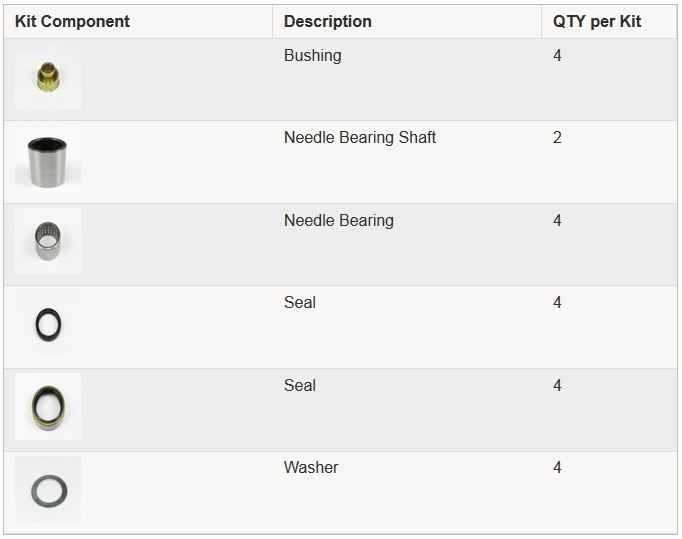Click quantity 2 in Needle Bearing Shaft row
The width and height of the screenshot is (682, 539).
pyautogui.click(x=557, y=137)
